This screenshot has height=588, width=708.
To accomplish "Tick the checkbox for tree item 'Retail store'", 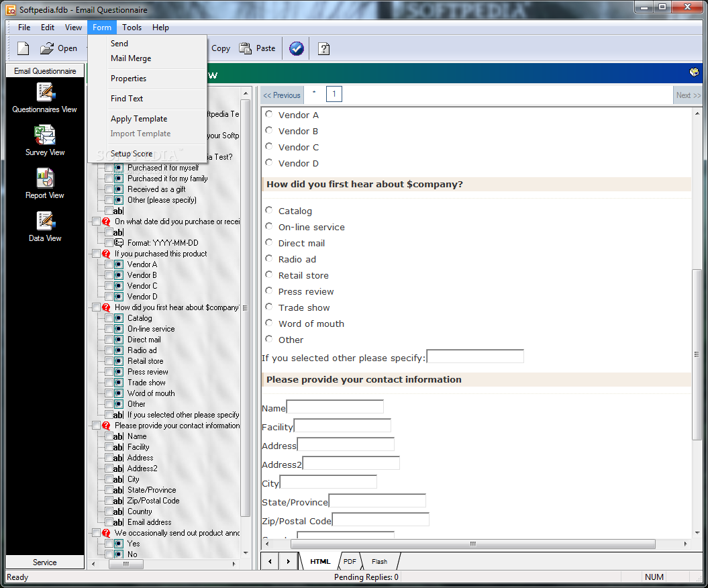I will pos(109,361).
